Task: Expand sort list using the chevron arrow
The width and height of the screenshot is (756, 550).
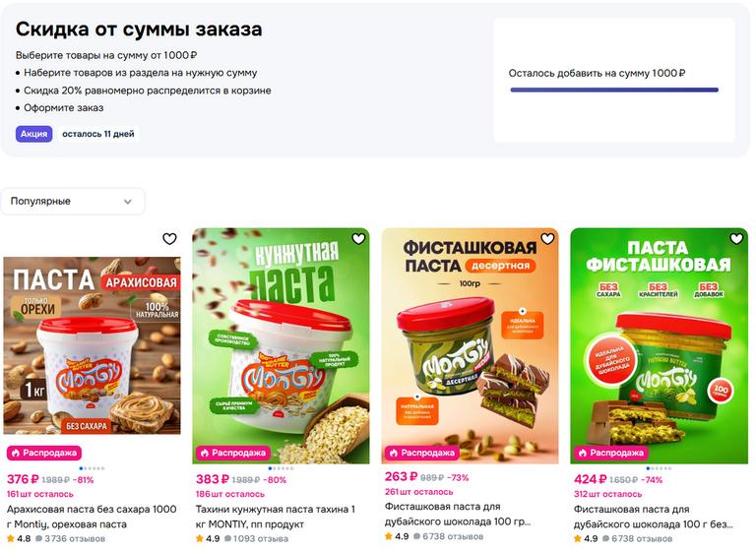Action: 128,202
